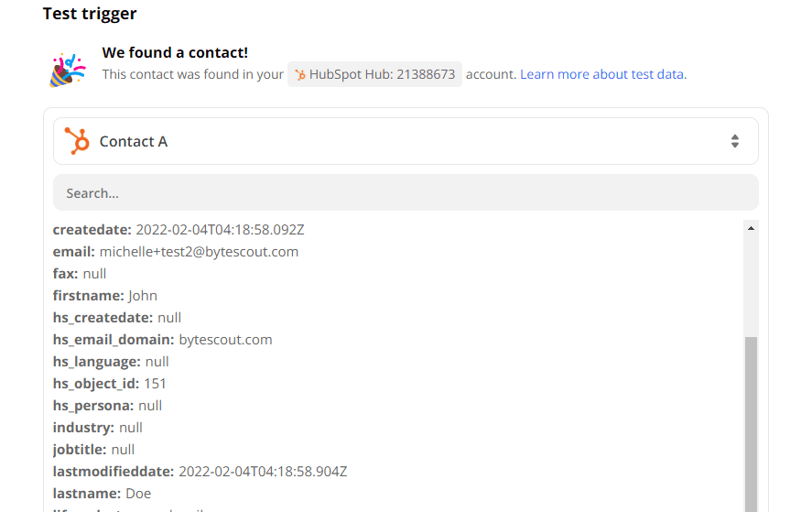The width and height of the screenshot is (812, 512).
Task: Click the scrollbar up arrow
Action: (x=752, y=228)
